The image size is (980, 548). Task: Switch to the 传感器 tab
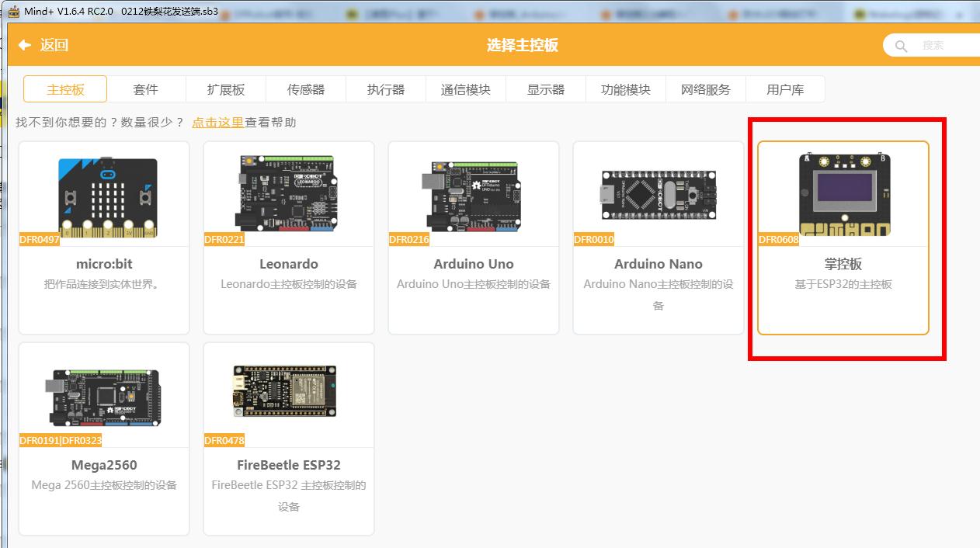point(306,89)
